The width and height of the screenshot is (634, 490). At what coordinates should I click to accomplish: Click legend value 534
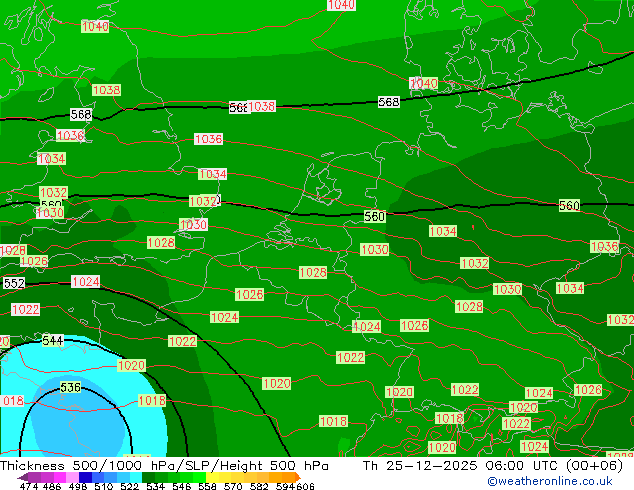tap(155, 486)
